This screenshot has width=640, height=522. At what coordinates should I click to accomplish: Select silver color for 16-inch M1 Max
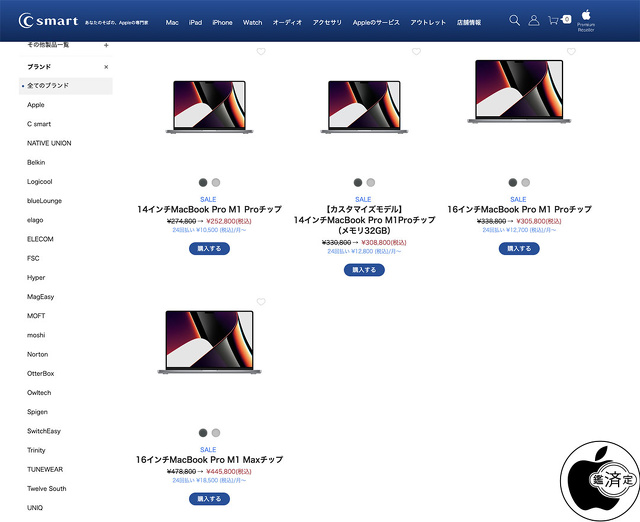[x=216, y=433]
